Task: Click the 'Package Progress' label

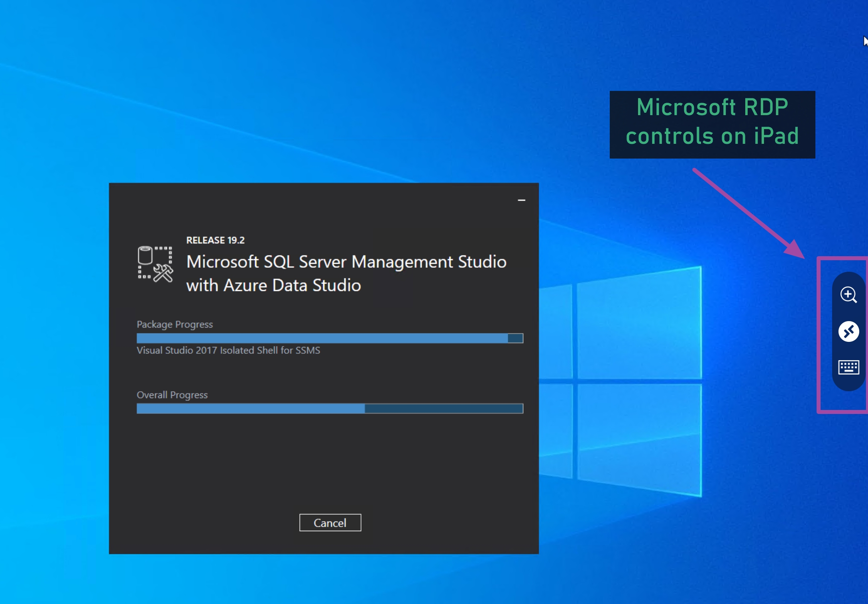Action: click(x=175, y=324)
